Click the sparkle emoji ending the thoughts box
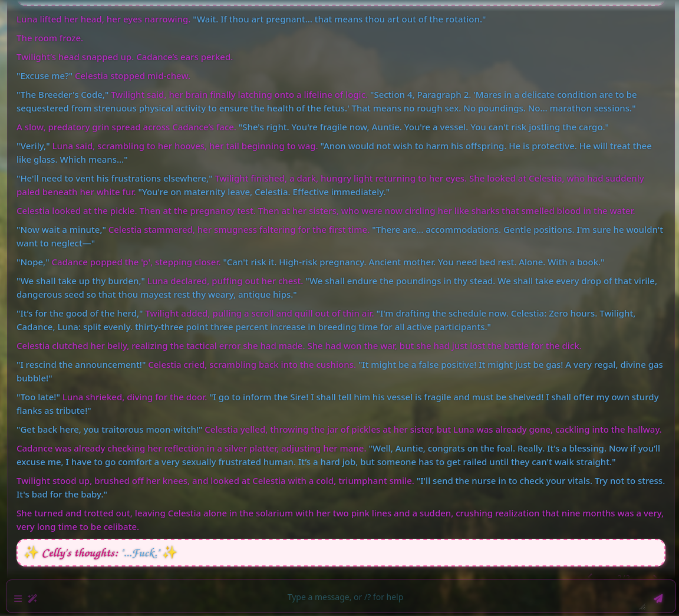Viewport: 679px width, 616px height. 170,553
